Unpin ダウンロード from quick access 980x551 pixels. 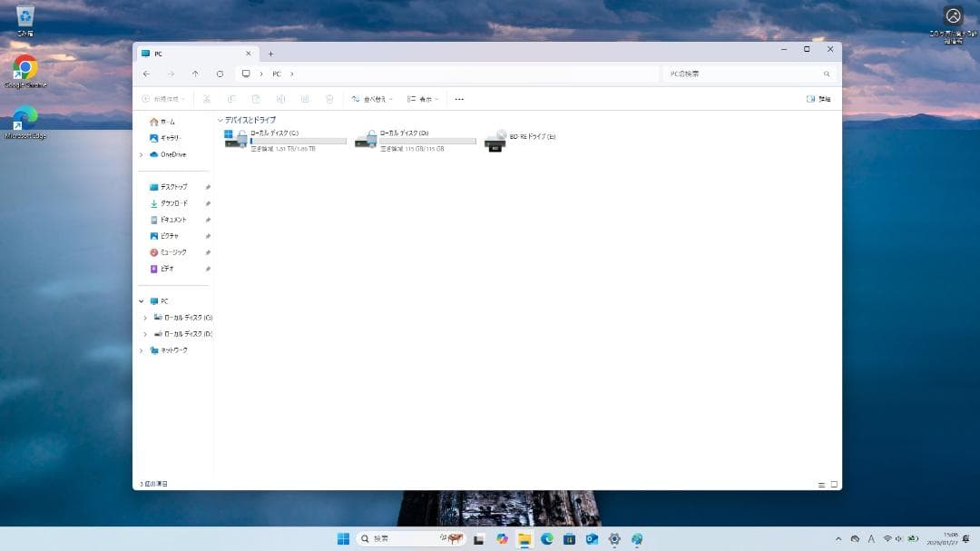pyautogui.click(x=208, y=202)
